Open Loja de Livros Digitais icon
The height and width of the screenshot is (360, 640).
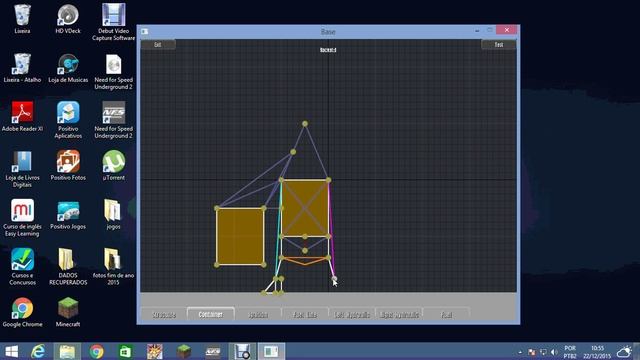22,169
